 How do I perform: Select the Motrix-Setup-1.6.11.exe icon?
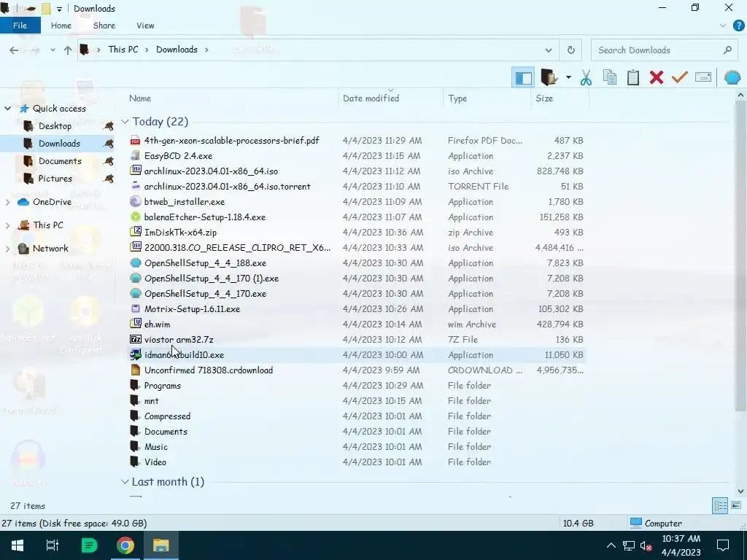coord(135,308)
